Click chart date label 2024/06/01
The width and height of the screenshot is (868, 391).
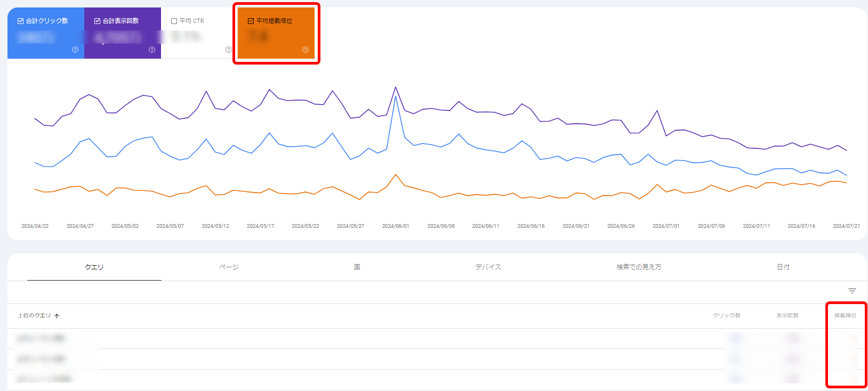click(x=396, y=226)
